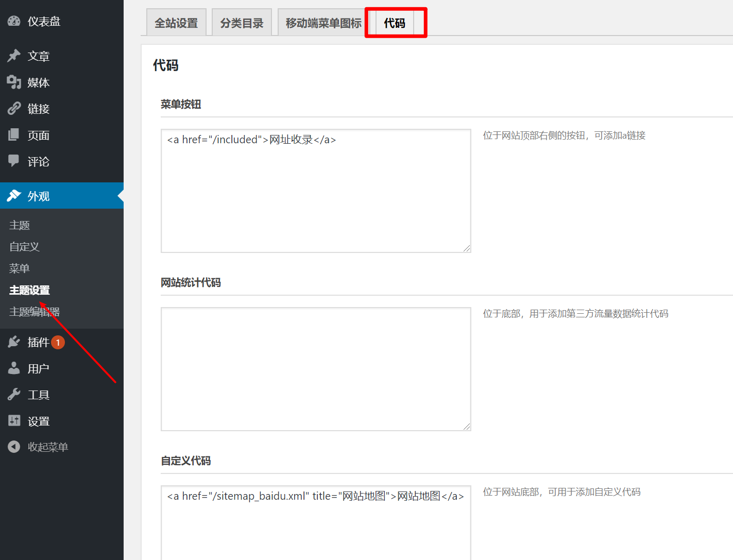
Task: Click the Plugins plug icon
Action: tap(14, 342)
